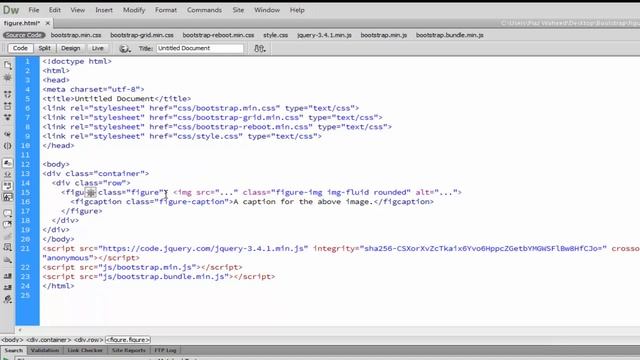Open Preview in Browser globe dropdown

pyautogui.click(x=125, y=49)
